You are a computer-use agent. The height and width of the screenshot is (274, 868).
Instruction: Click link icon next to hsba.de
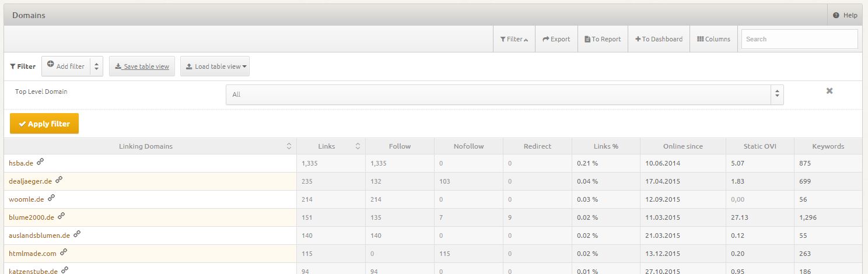(40, 161)
